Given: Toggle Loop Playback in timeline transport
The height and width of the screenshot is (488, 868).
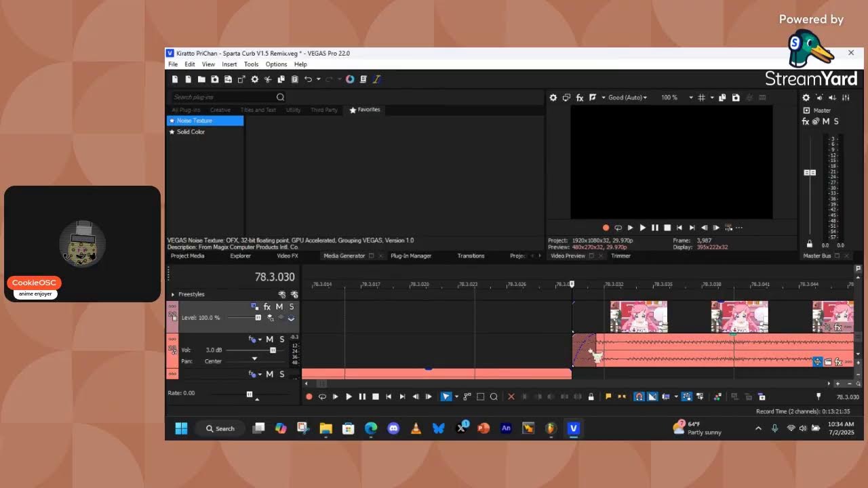Looking at the screenshot, I should click(322, 396).
